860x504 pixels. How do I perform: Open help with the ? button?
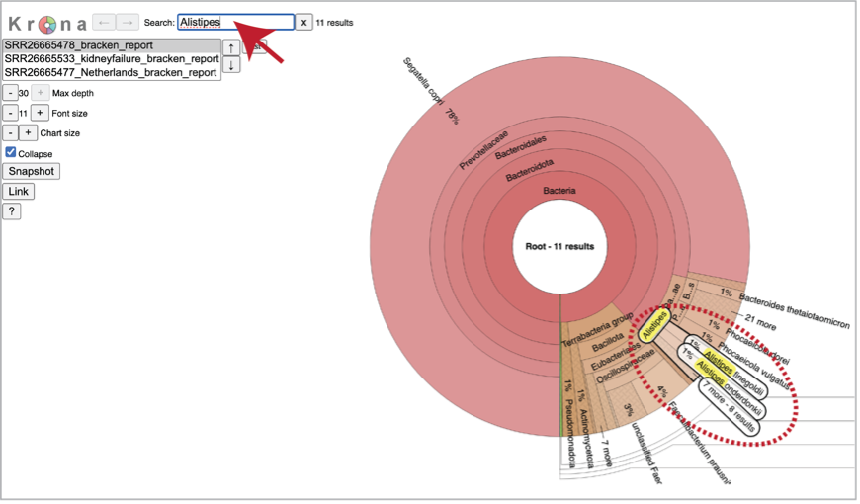tap(12, 211)
